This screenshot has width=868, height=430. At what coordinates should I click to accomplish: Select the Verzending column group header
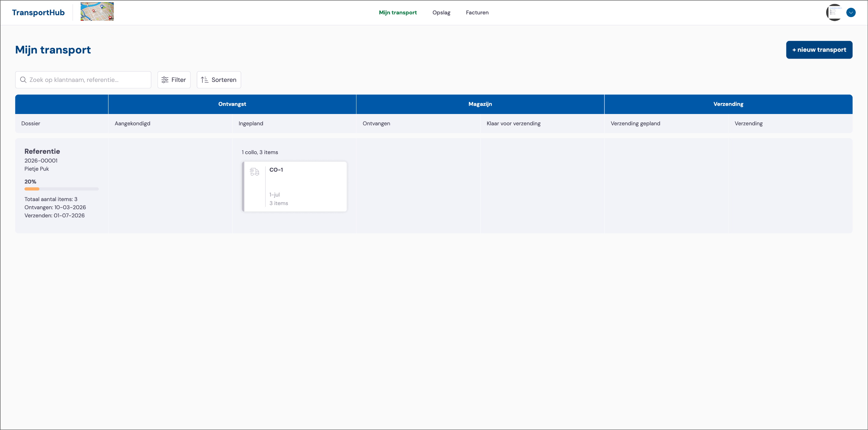click(728, 104)
